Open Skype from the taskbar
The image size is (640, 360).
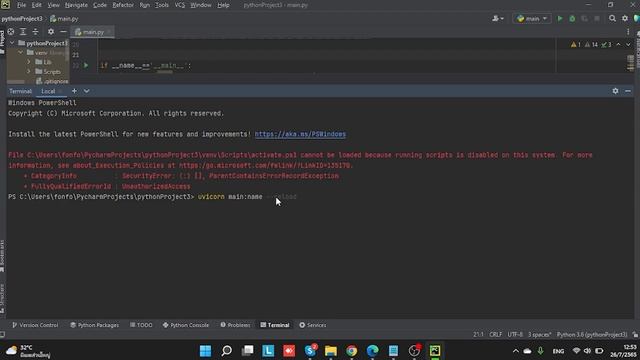(x=310, y=351)
